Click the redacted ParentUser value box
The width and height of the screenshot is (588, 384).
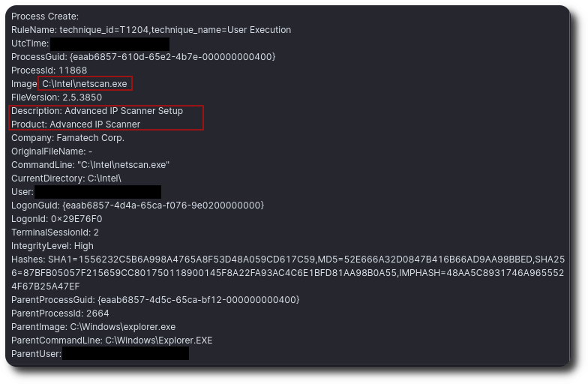[125, 354]
